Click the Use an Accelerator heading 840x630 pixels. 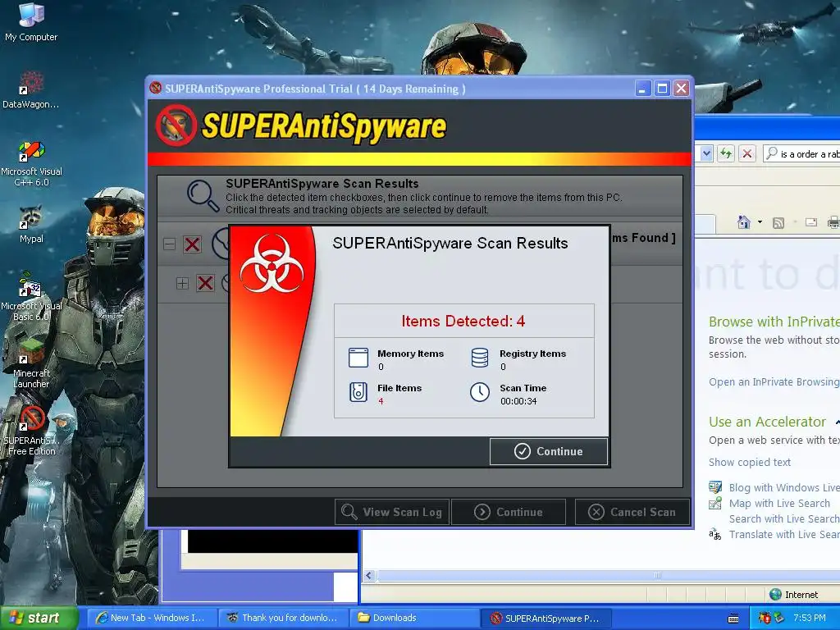pyautogui.click(x=767, y=422)
